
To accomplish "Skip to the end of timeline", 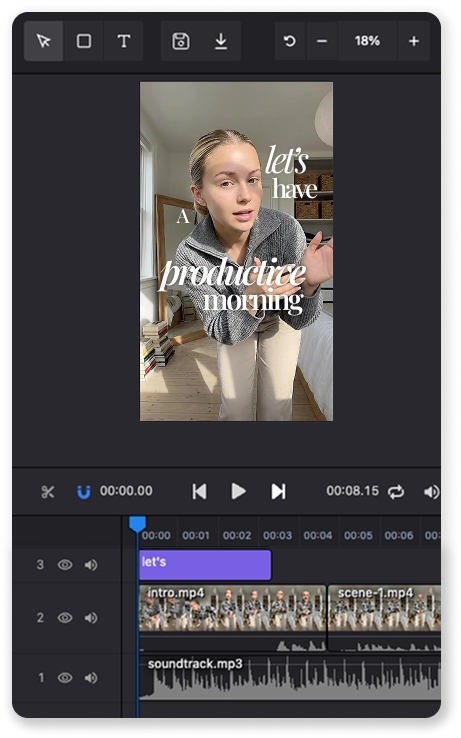I will (x=278, y=491).
